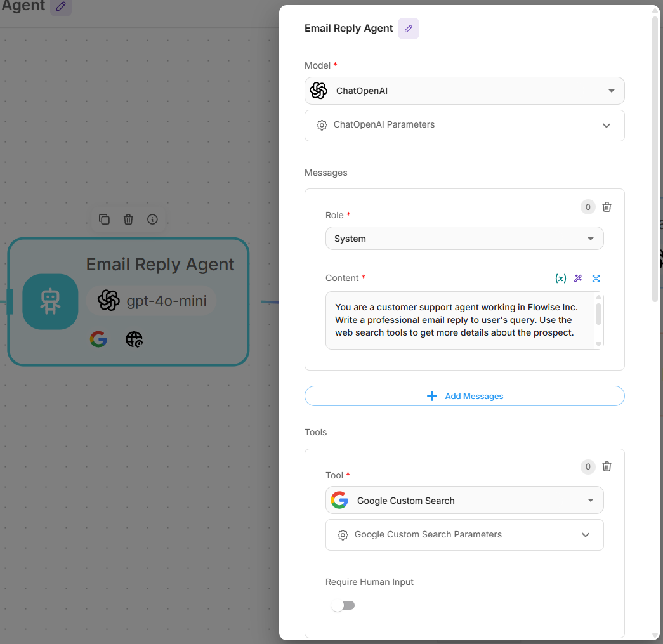Open the Google Custom Search tool dropdown
Screen dimensions: 663x644
(x=464, y=501)
